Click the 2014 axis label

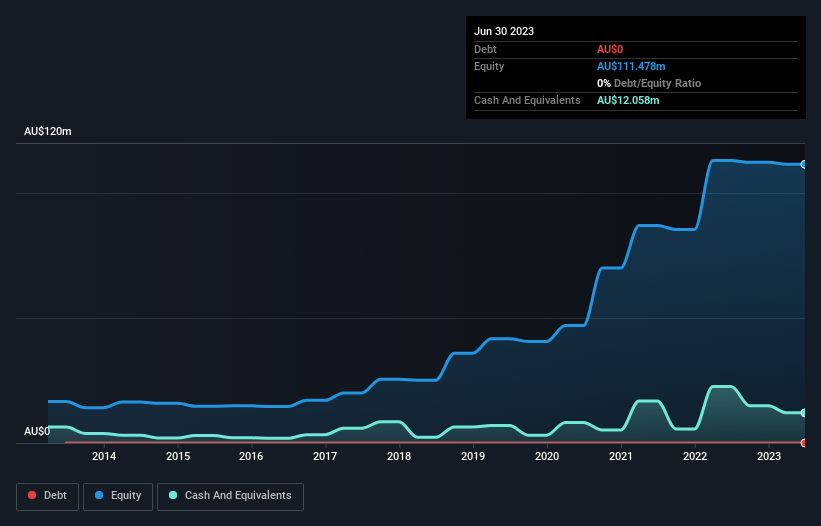(104, 456)
